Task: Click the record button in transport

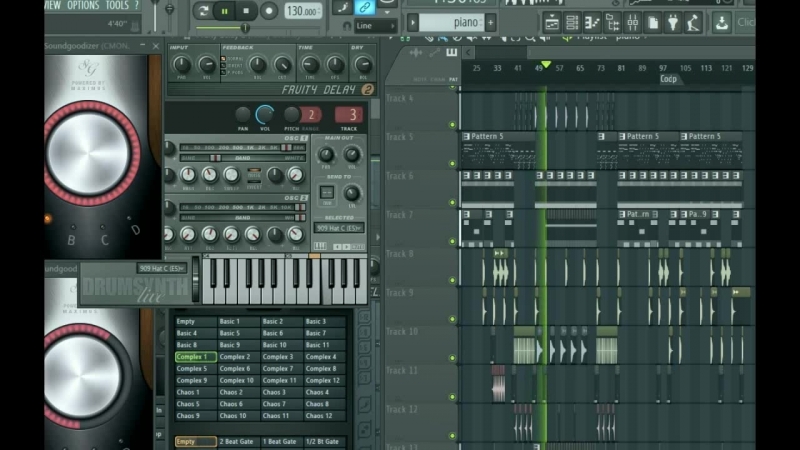Action: tap(268, 11)
